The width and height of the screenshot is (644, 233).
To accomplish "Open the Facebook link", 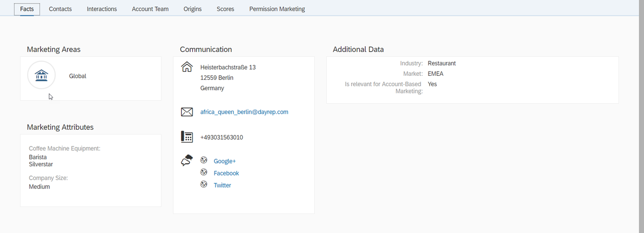I will click(226, 173).
